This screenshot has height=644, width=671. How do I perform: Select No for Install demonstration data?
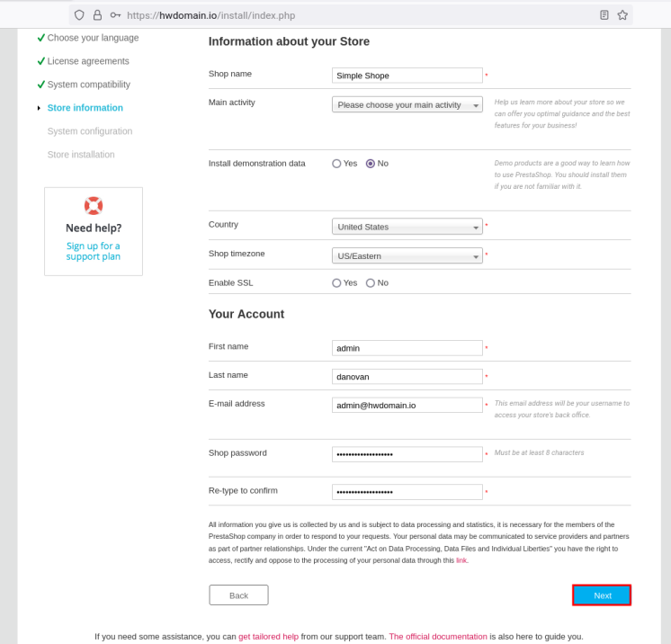pos(371,164)
